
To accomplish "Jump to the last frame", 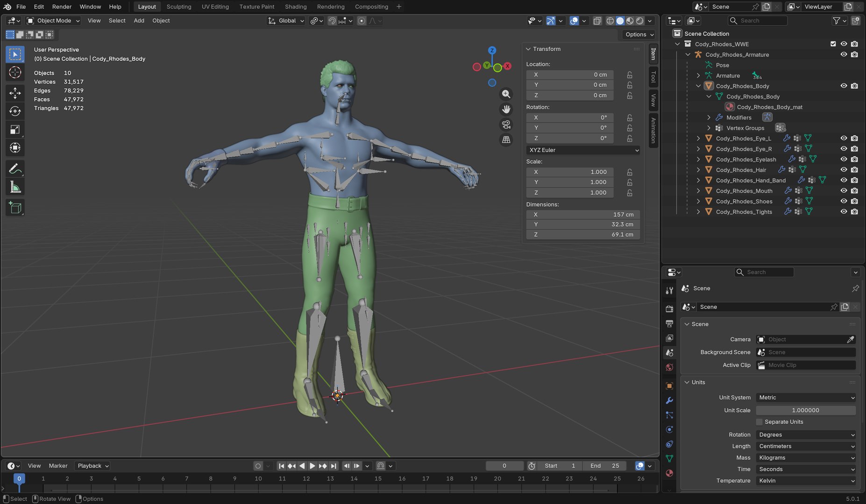I will (334, 466).
